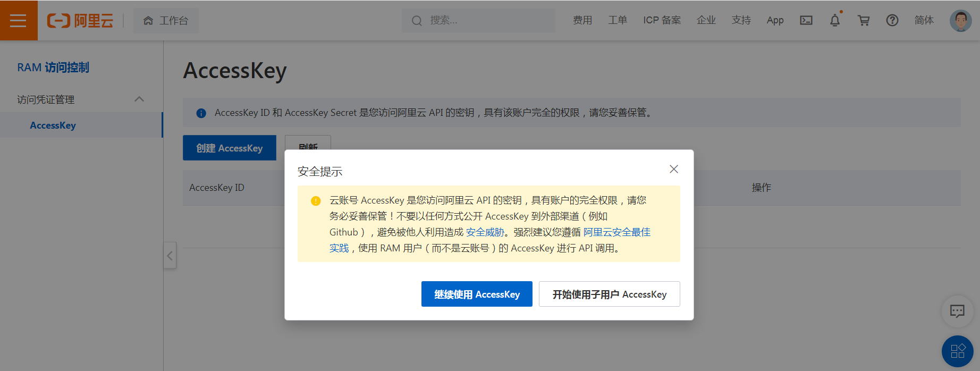
Task: Collapse the left sidebar with arrow handle
Action: tap(170, 256)
